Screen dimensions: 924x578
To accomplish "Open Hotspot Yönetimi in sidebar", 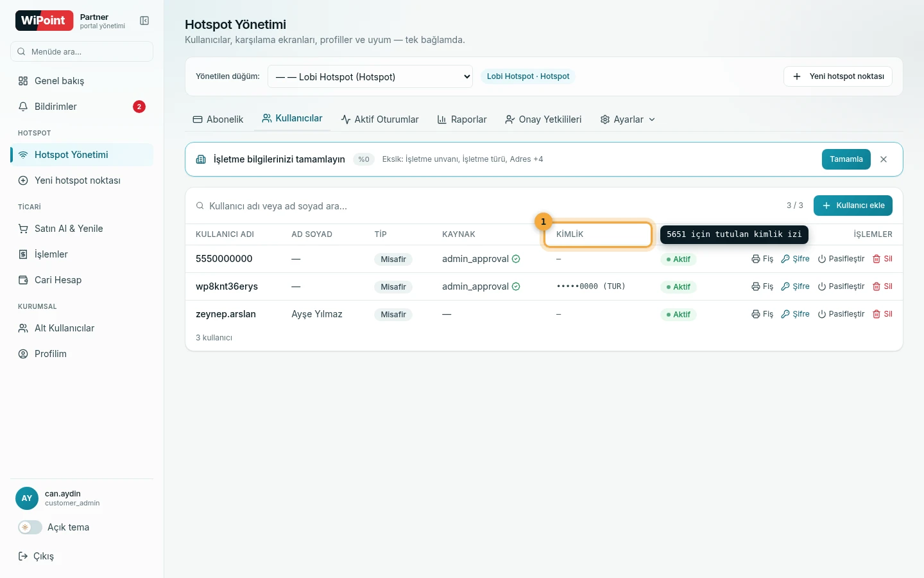I will click(81, 155).
